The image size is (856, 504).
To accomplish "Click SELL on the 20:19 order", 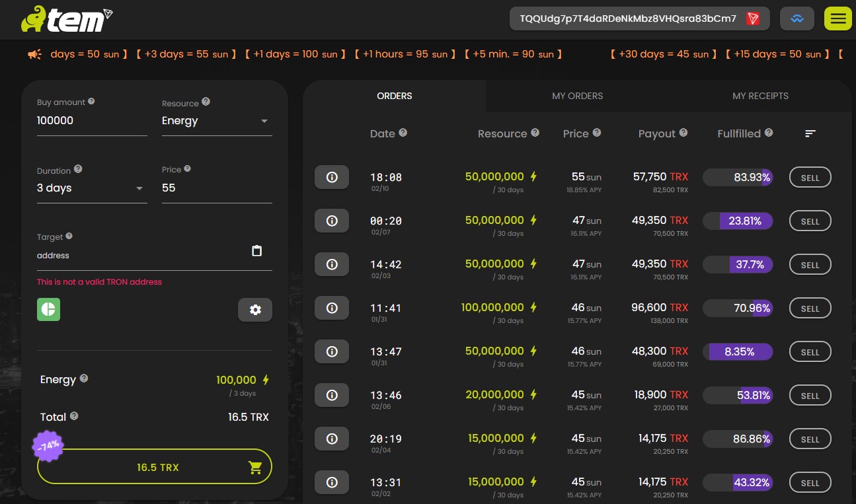I will 810,439.
